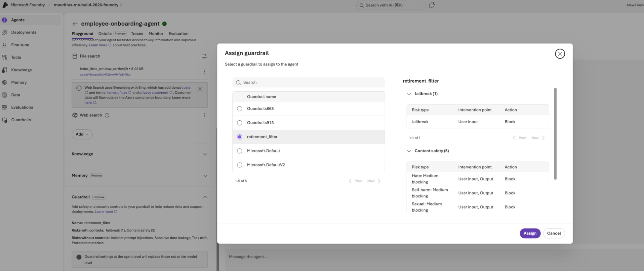This screenshot has width=644, height=271.
Task: Show Web search info tooltip icon
Action: point(107,115)
